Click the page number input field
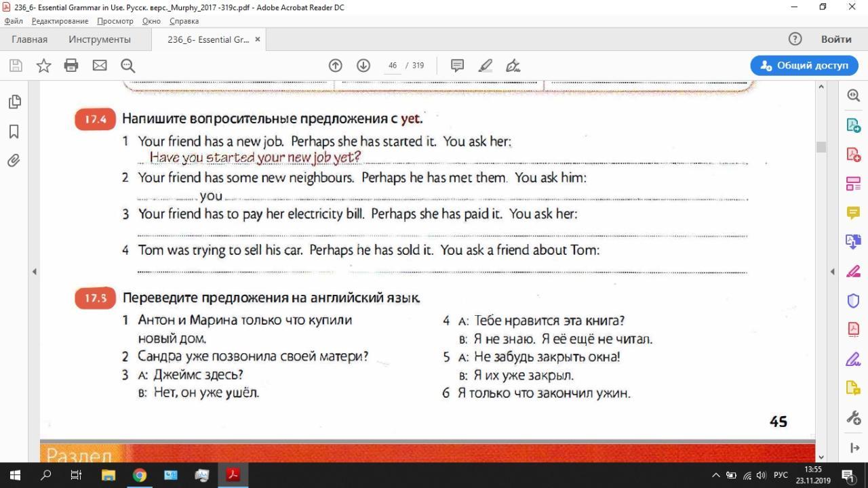Image resolution: width=868 pixels, height=488 pixels. (x=392, y=66)
